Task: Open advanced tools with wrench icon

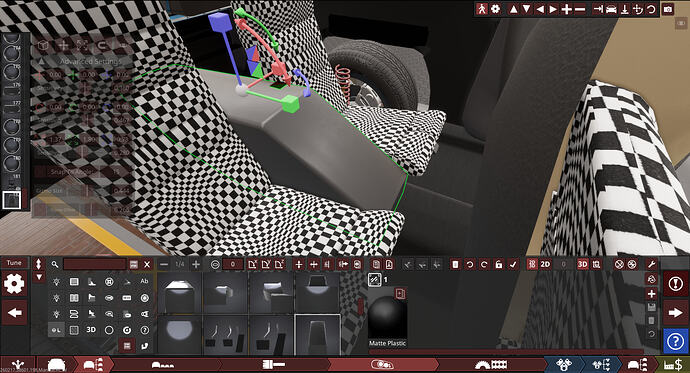Action: point(652,264)
